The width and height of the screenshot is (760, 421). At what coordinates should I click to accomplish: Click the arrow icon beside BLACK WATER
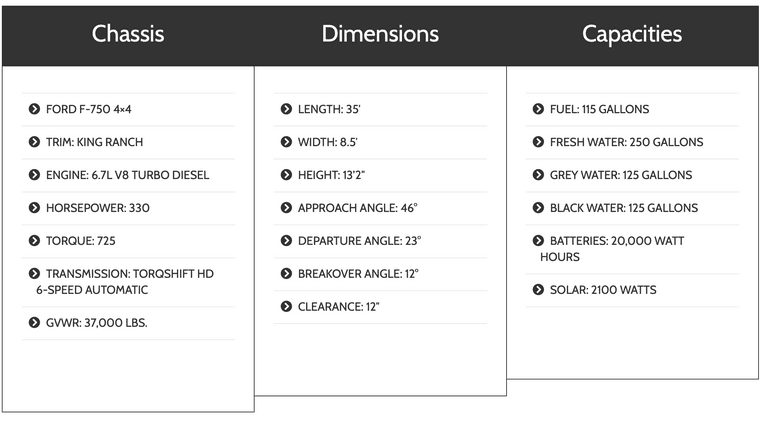pos(539,208)
